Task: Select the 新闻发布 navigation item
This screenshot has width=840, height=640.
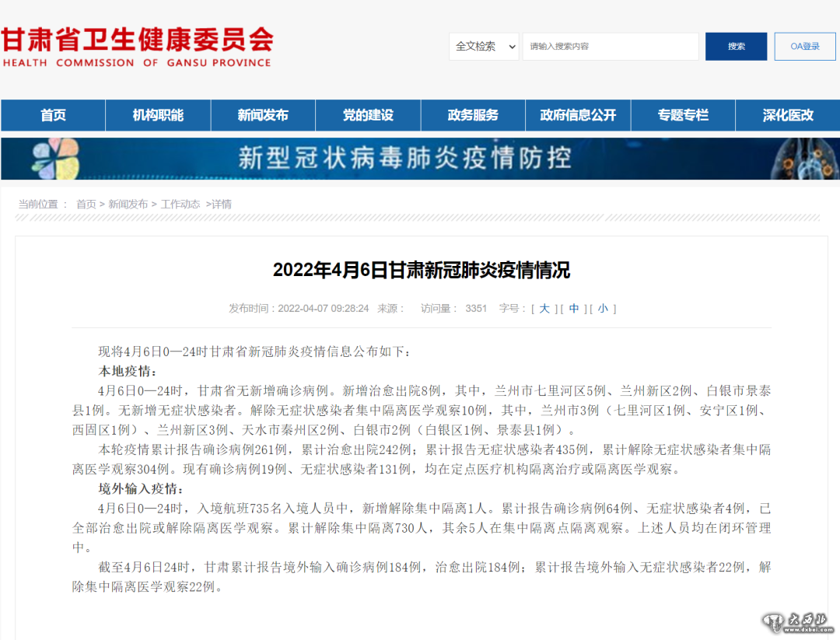Action: pos(263,115)
